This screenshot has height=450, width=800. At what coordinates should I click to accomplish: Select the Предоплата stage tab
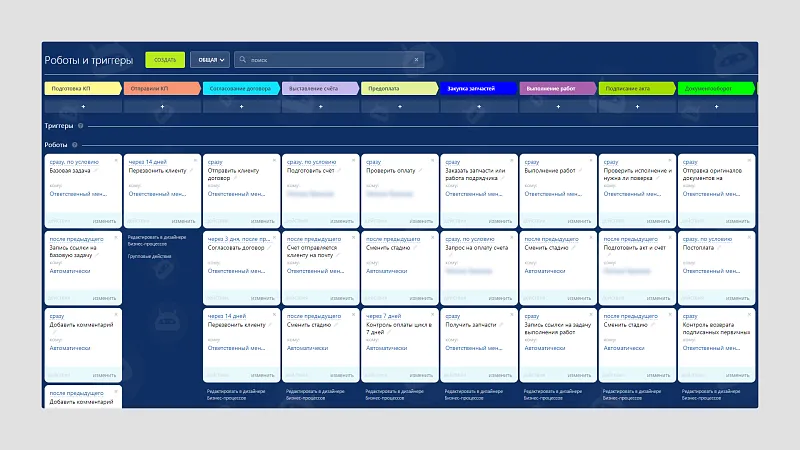click(399, 88)
